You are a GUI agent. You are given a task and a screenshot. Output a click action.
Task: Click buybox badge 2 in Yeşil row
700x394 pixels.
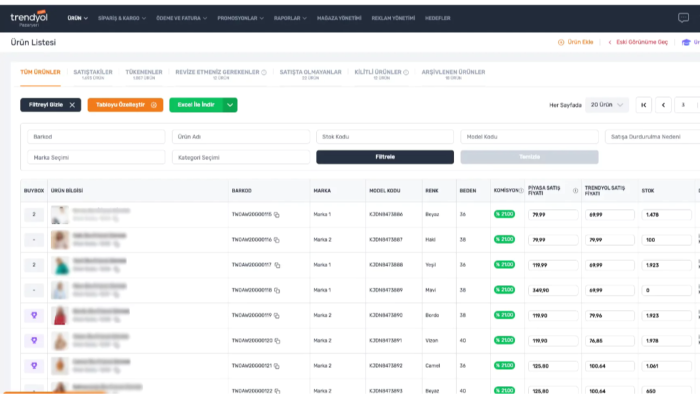(34, 265)
